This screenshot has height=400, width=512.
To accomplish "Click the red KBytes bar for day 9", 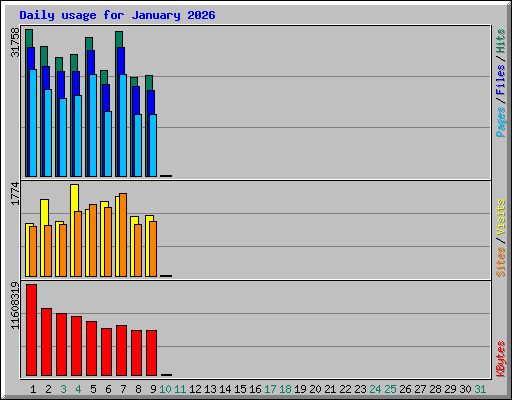I will click(151, 353).
